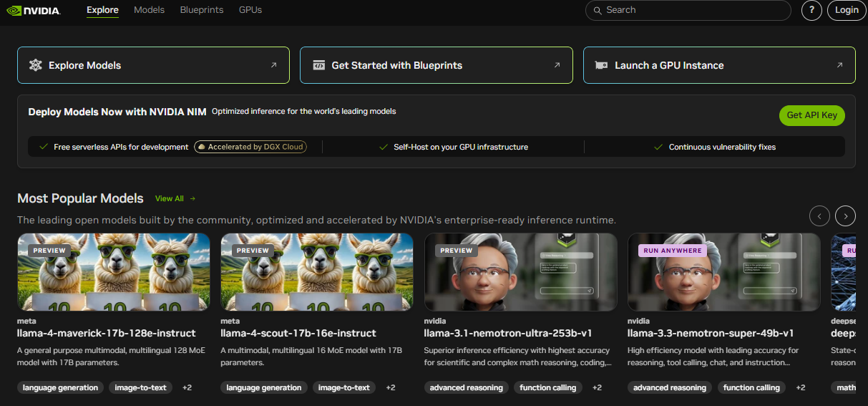
Task: Expand +2 tags on maverick card
Action: coord(187,387)
